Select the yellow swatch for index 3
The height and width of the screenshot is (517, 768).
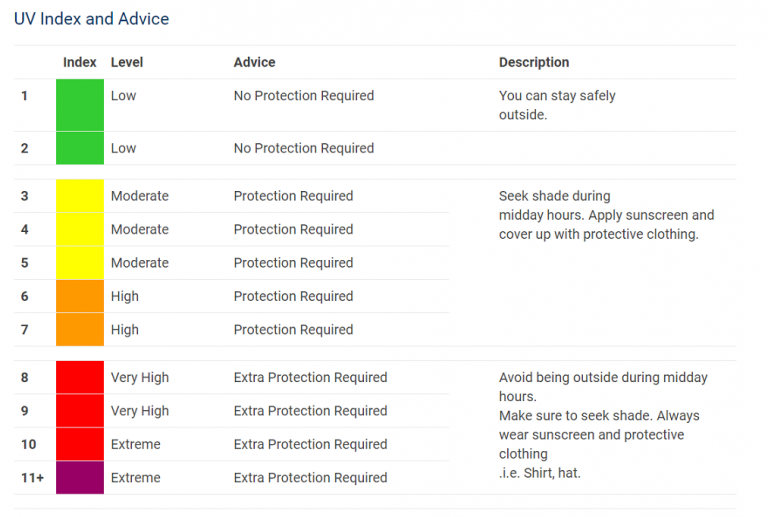[x=80, y=196]
